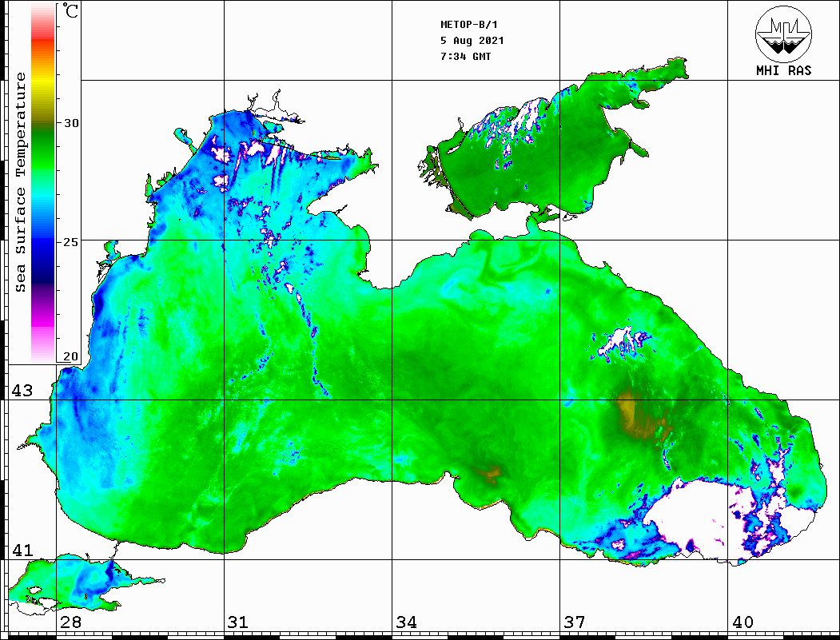This screenshot has height=640, width=840.
Task: Click the "MHI RAS" text under the logo
Action: point(783,71)
